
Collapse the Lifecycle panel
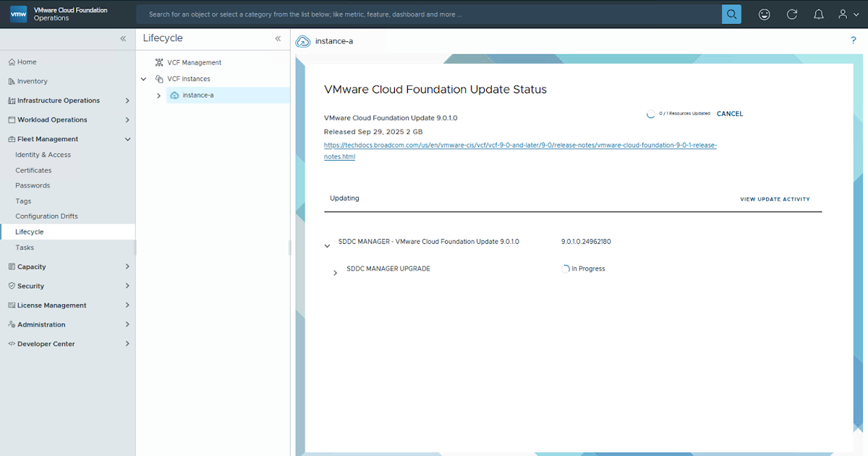pyautogui.click(x=278, y=38)
